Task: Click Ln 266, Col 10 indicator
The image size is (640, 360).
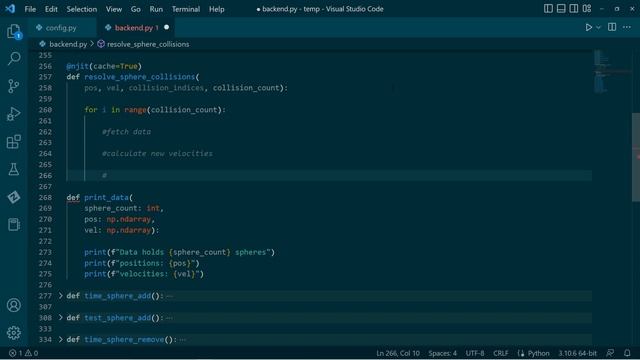Action: tap(398, 353)
